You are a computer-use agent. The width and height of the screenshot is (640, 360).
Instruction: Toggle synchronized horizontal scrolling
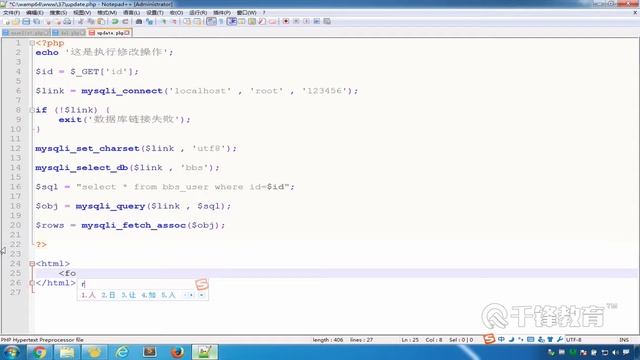(x=197, y=21)
